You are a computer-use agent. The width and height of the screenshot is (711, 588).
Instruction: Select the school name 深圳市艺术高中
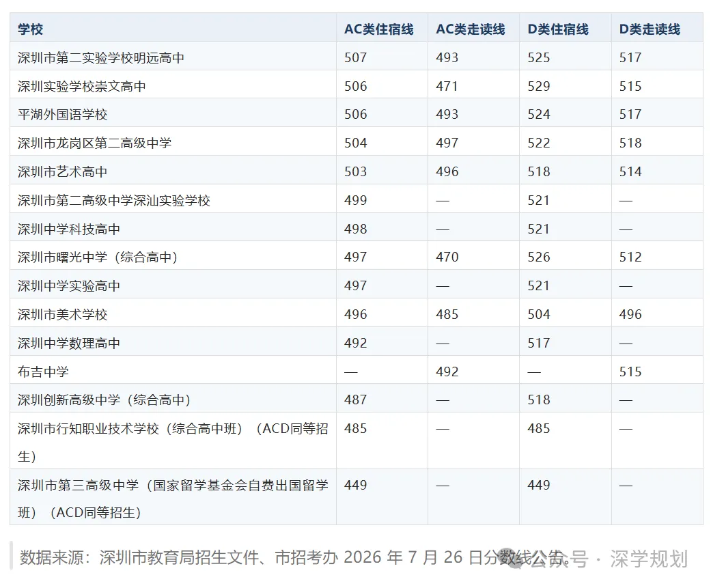click(x=63, y=171)
